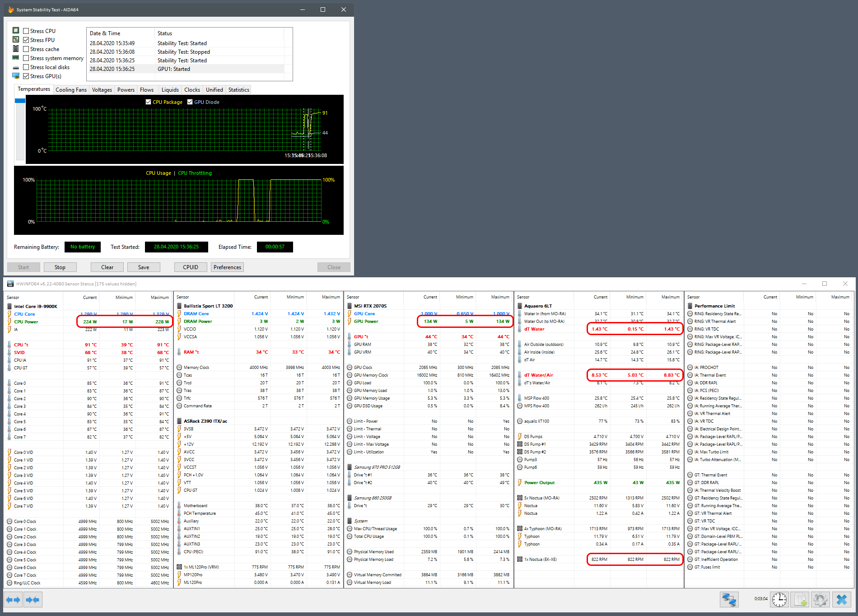Enable the Stress local disks checkbox

[x=26, y=67]
